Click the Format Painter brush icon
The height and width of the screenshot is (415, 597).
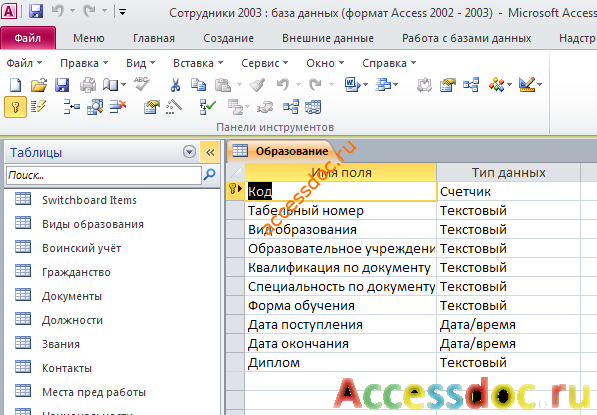click(257, 85)
